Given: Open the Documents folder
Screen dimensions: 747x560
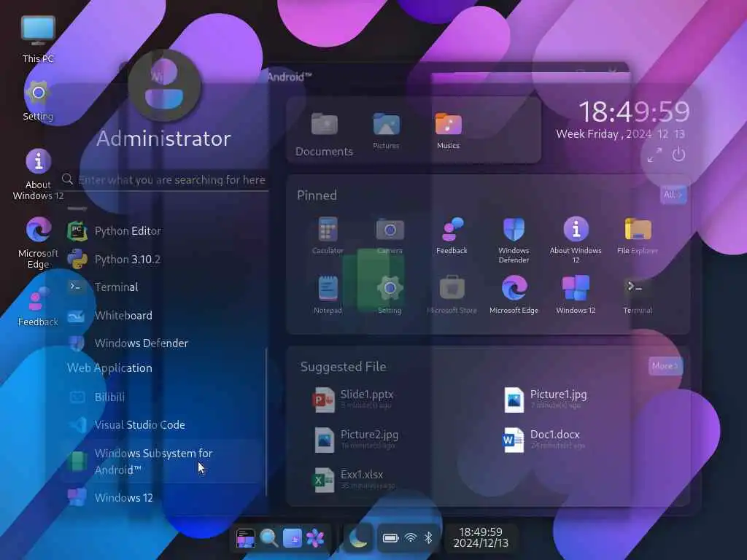Looking at the screenshot, I should (x=324, y=134).
